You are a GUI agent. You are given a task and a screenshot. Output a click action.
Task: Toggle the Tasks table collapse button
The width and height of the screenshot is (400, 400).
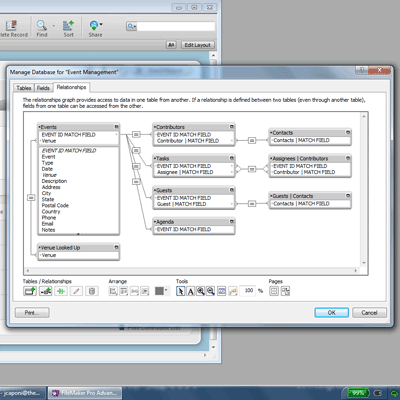pos(232,158)
